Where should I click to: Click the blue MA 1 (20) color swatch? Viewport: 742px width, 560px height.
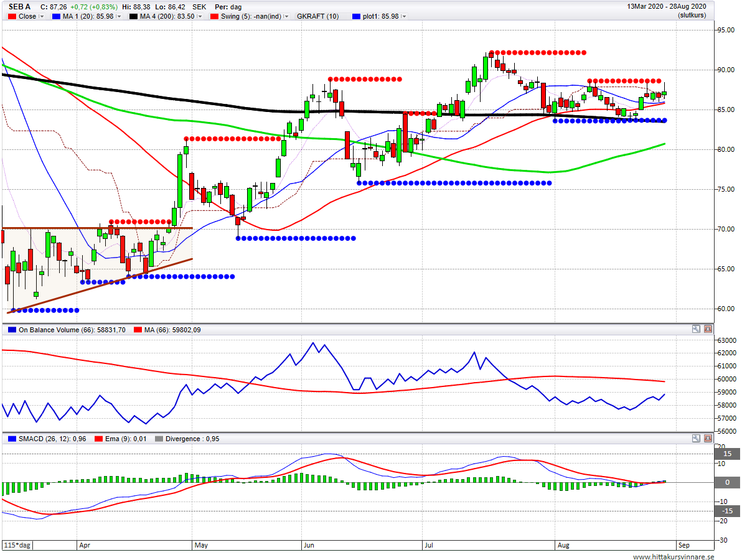click(56, 16)
